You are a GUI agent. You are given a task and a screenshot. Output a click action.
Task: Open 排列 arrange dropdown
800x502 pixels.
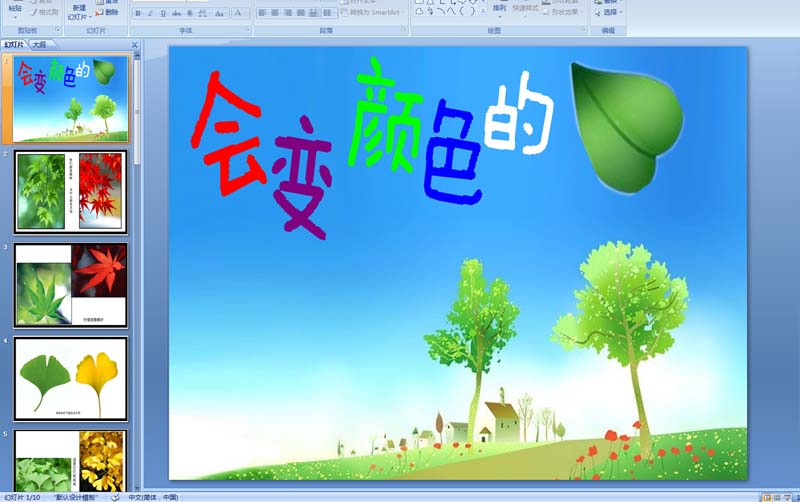pyautogui.click(x=499, y=10)
